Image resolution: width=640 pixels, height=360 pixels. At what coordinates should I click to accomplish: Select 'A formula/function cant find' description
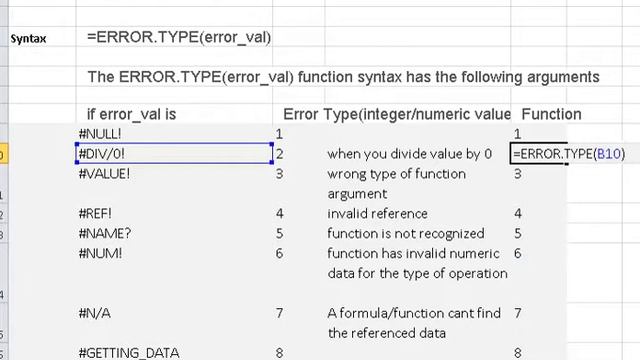(414, 323)
